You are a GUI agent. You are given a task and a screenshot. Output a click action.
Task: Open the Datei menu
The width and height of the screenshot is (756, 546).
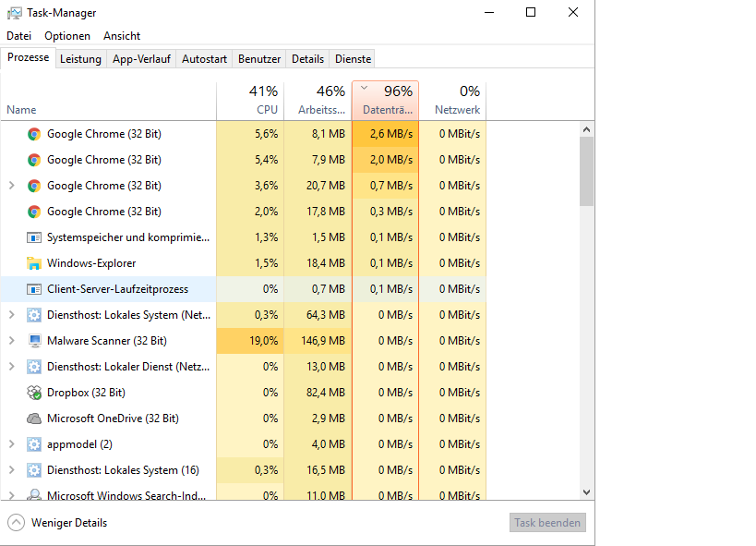(18, 36)
